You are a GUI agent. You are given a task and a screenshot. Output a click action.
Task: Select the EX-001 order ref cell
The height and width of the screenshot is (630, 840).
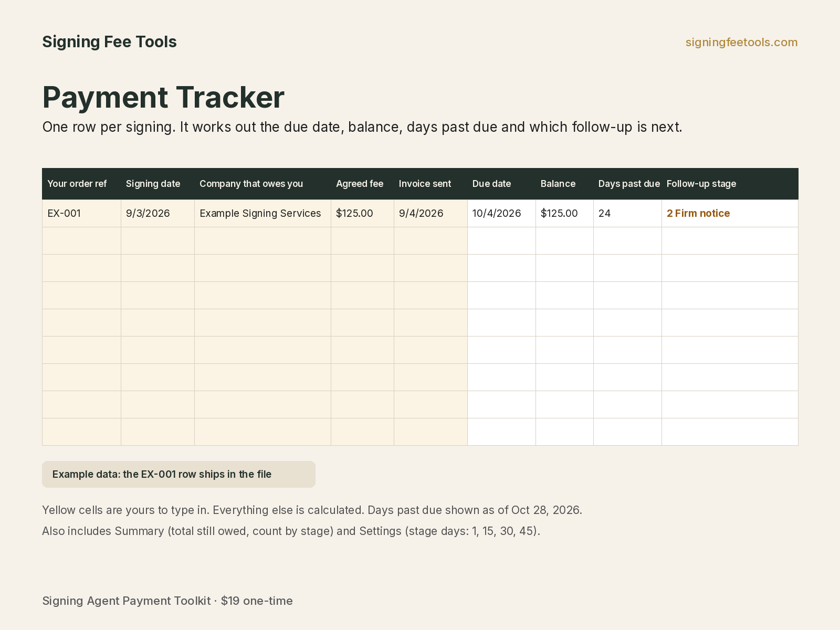[x=81, y=213]
